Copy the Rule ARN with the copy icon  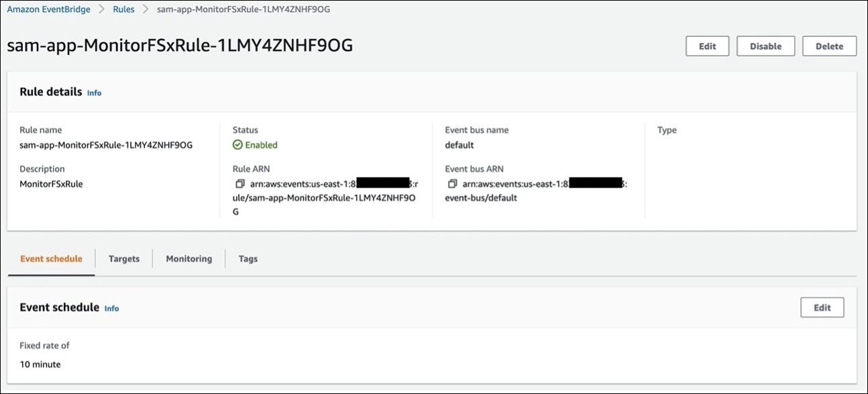(x=239, y=184)
